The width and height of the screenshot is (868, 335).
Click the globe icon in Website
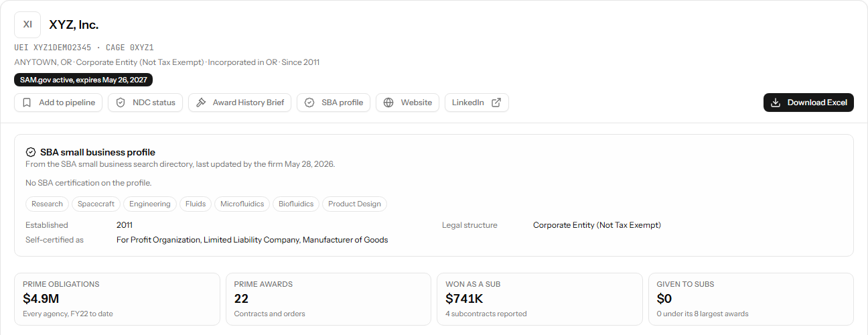tap(388, 103)
